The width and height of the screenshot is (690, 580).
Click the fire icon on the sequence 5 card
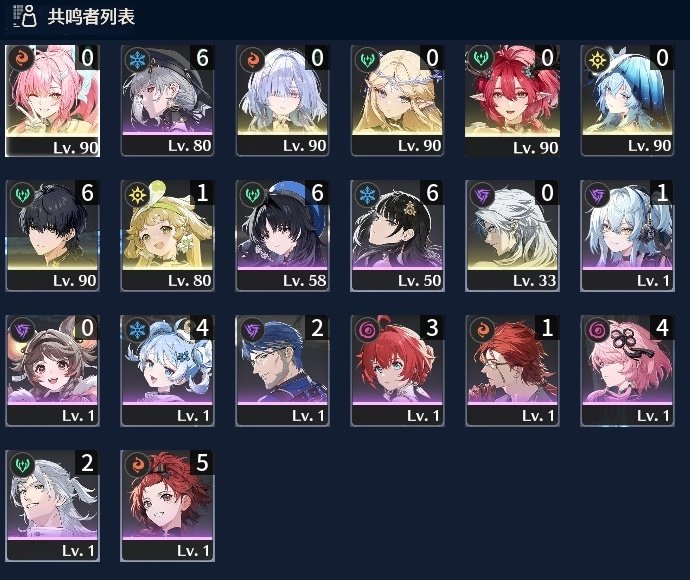137,465
